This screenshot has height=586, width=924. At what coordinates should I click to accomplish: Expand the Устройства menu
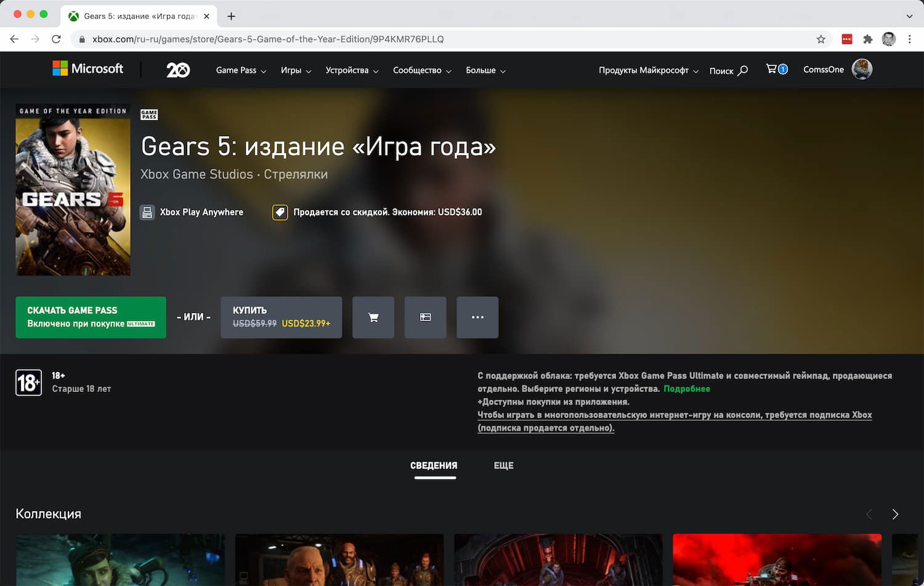click(352, 70)
